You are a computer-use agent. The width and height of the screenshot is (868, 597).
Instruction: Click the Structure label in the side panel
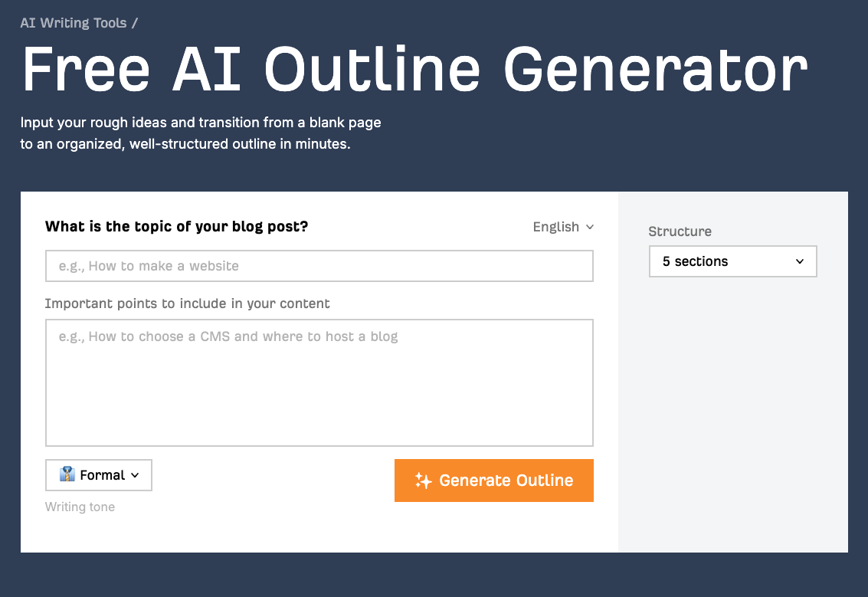[680, 231]
